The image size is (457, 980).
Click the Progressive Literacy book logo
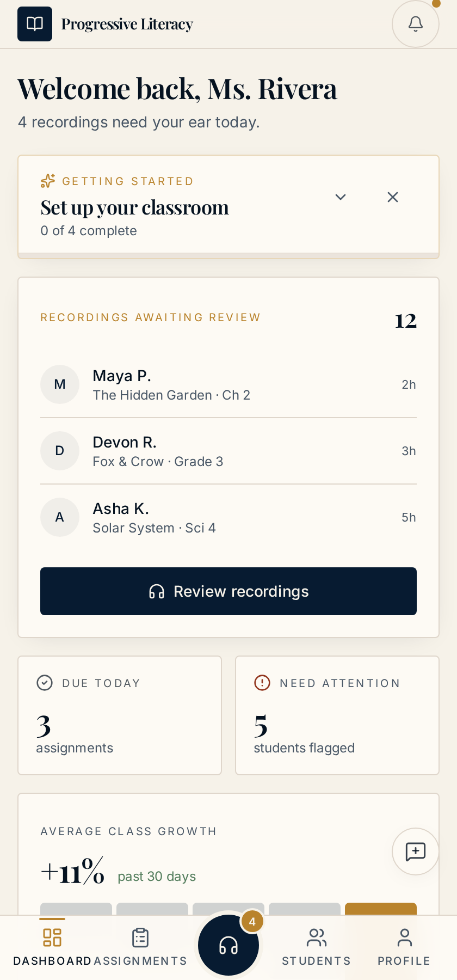pyautogui.click(x=35, y=24)
